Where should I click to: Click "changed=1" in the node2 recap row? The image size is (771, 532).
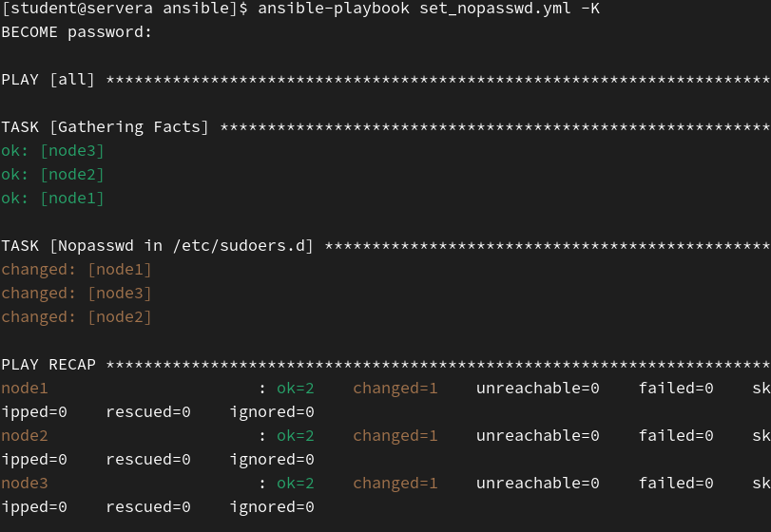click(x=395, y=436)
